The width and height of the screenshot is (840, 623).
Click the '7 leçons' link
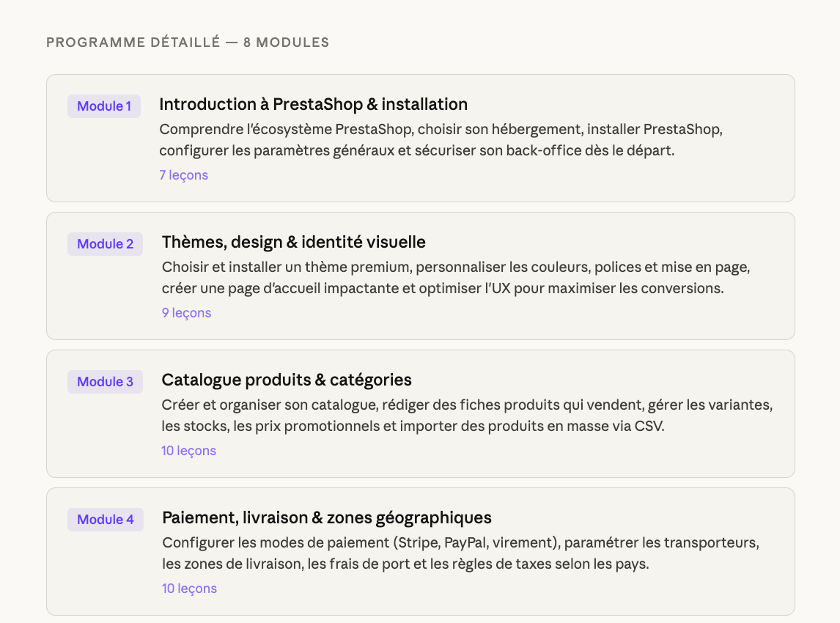pyautogui.click(x=183, y=175)
